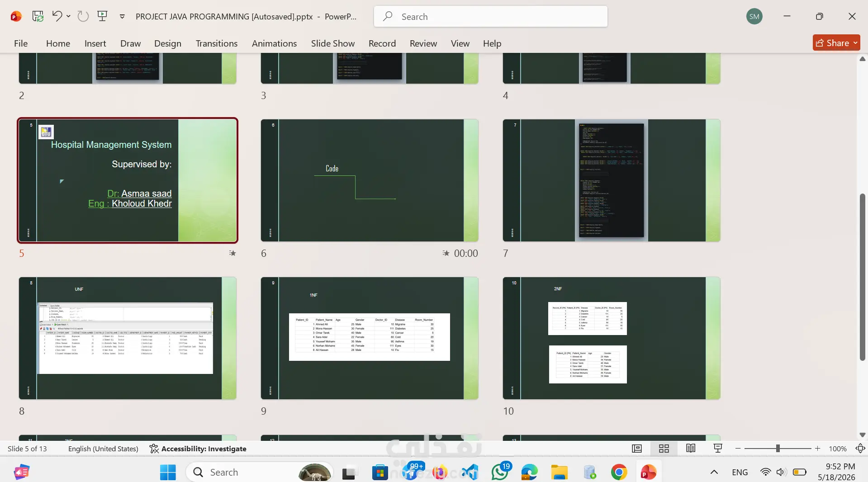The width and height of the screenshot is (868, 482).
Task: Zoom out with the minus button
Action: (738, 449)
